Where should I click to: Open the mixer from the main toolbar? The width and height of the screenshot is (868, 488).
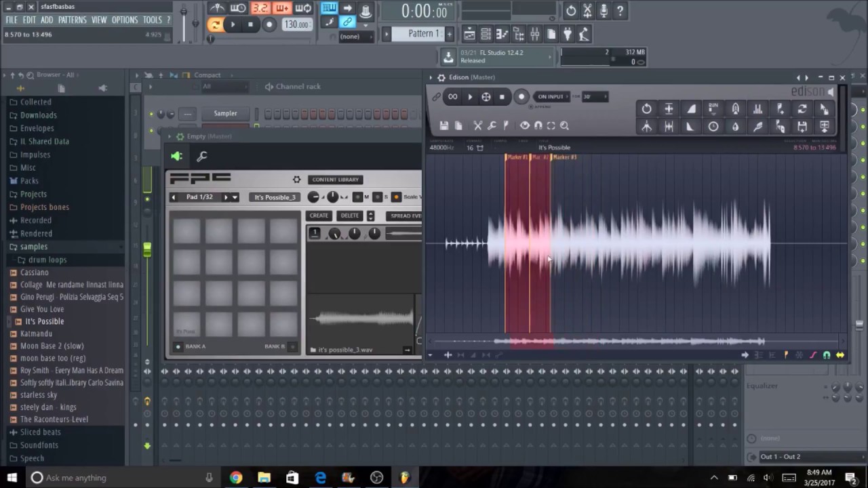pos(535,34)
